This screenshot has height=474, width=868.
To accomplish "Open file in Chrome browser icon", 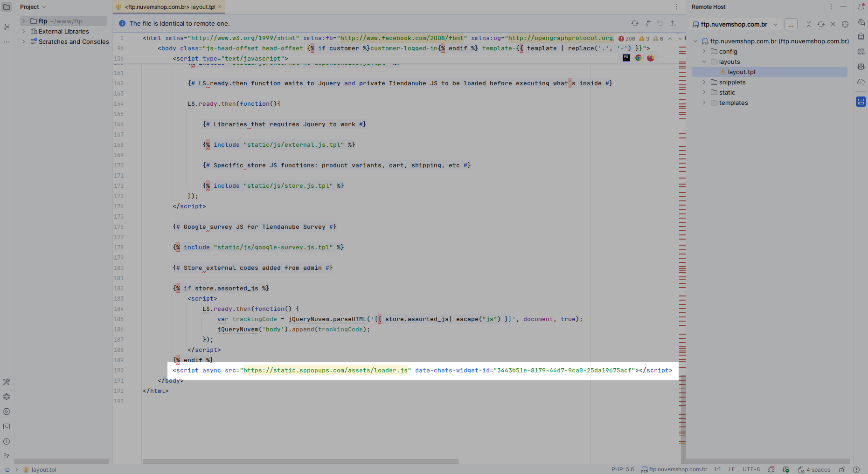I will pyautogui.click(x=639, y=58).
